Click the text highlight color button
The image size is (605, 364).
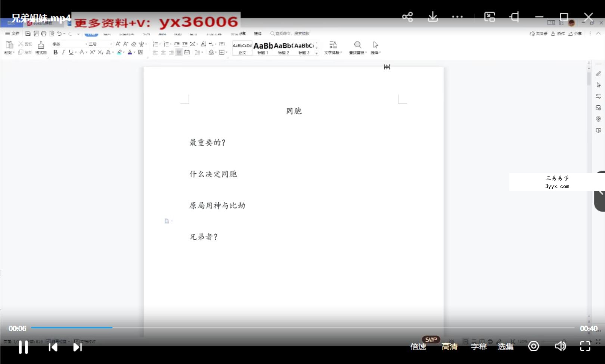click(x=120, y=52)
